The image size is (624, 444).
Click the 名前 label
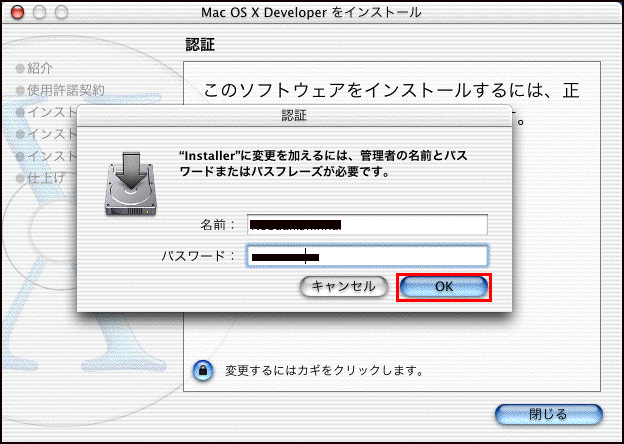(218, 226)
